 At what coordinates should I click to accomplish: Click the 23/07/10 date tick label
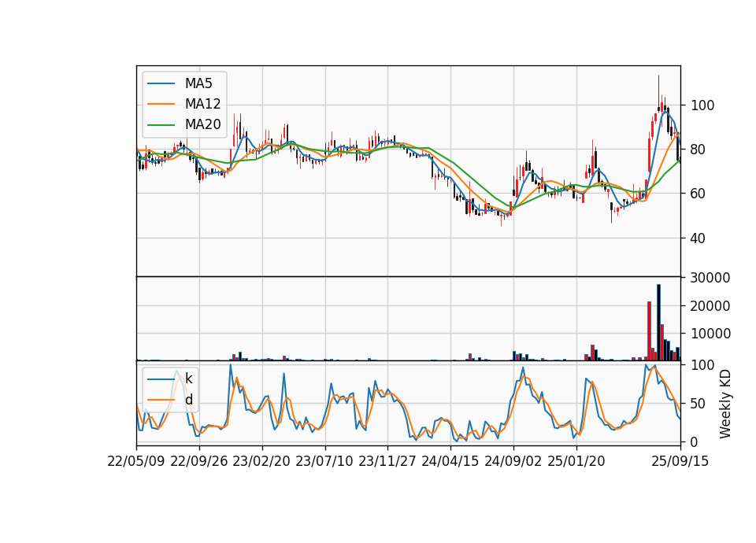324,461
